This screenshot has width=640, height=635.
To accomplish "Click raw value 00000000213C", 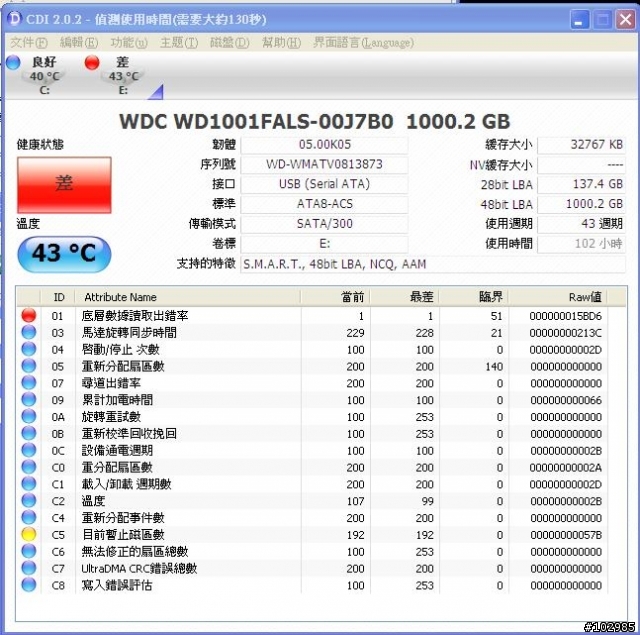I will [566, 333].
